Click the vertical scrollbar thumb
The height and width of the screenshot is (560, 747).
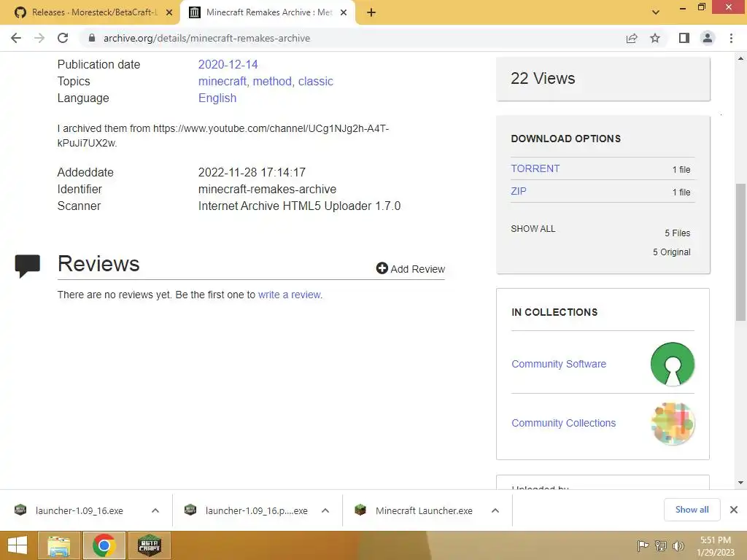[740, 252]
